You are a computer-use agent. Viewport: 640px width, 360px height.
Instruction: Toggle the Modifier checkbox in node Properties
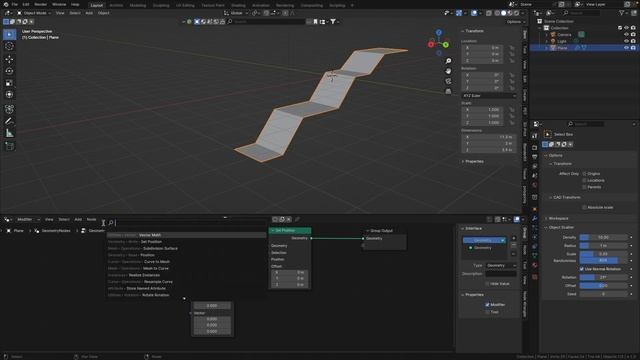point(487,305)
